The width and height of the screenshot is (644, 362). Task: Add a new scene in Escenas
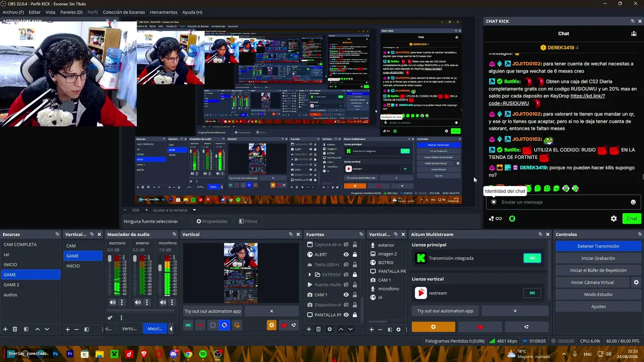coord(6,329)
